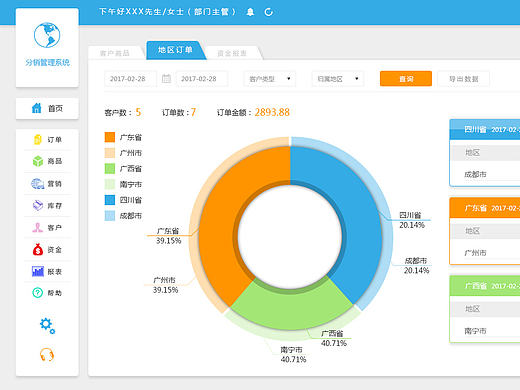Click the 南宁市 40.71% chart label
Screen dimensions: 520x390
(x=293, y=354)
